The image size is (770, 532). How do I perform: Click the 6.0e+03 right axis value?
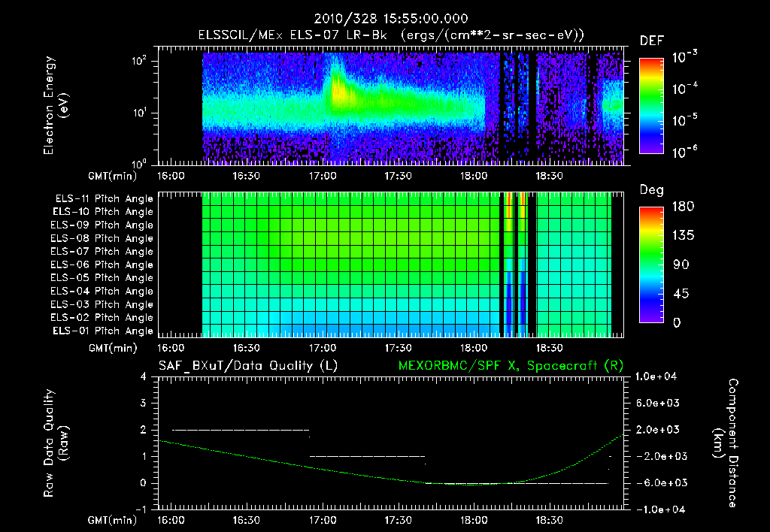(657, 403)
